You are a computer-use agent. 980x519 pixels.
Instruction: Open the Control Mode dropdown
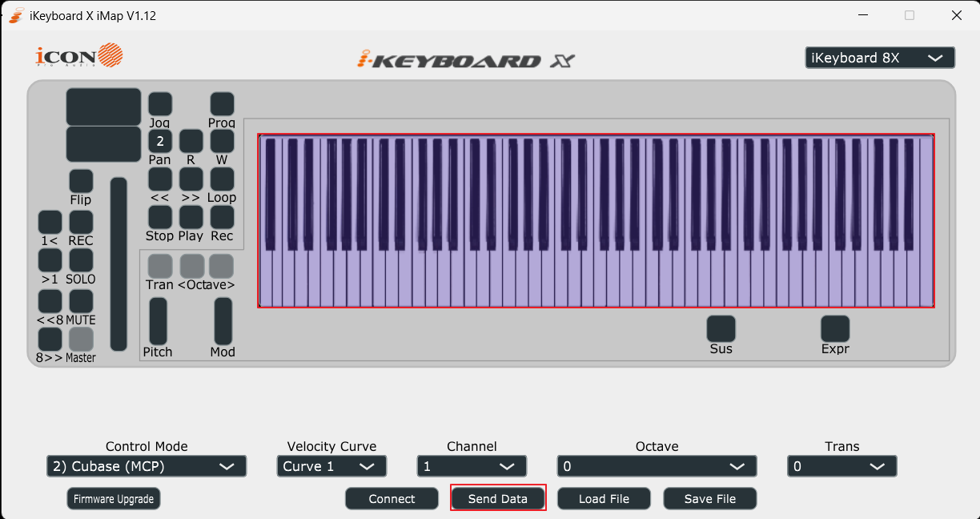pyautogui.click(x=147, y=466)
